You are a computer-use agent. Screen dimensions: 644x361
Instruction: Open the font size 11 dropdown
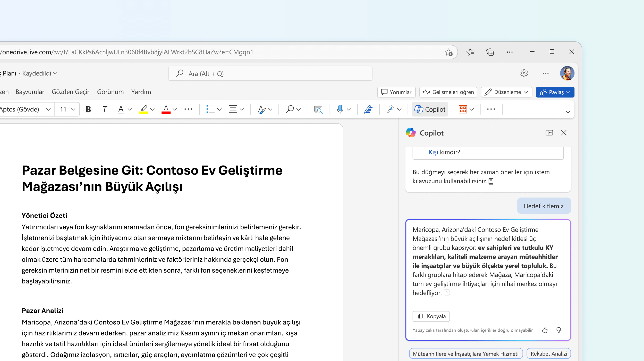67,109
